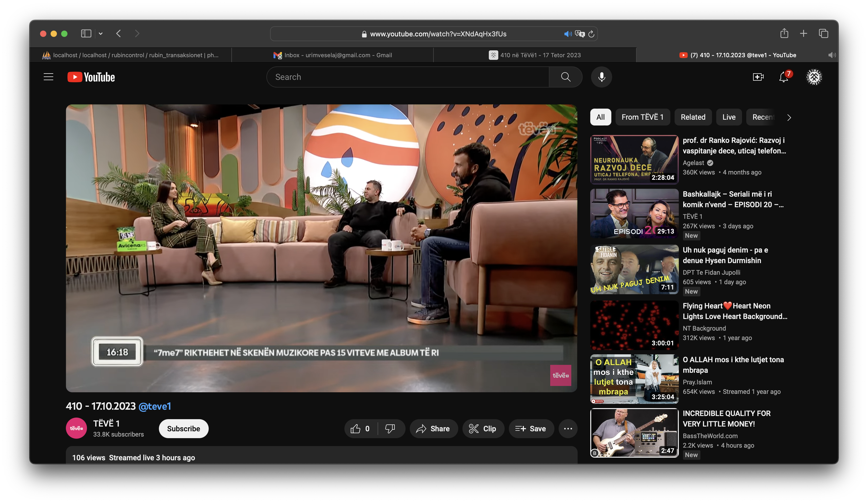868x503 pixels.
Task: Open Flying Heart neon video thumbnail
Action: 634,325
